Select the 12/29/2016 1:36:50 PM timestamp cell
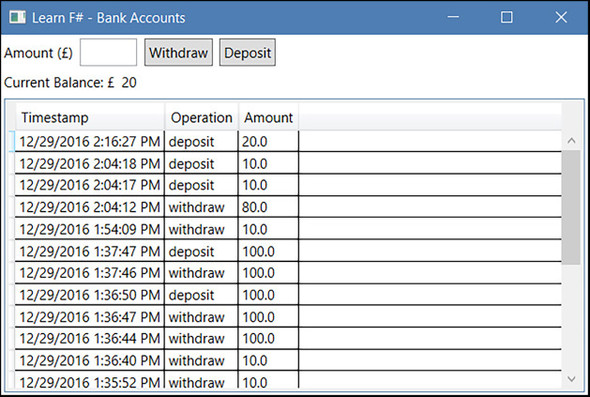590x397 pixels. 90,295
